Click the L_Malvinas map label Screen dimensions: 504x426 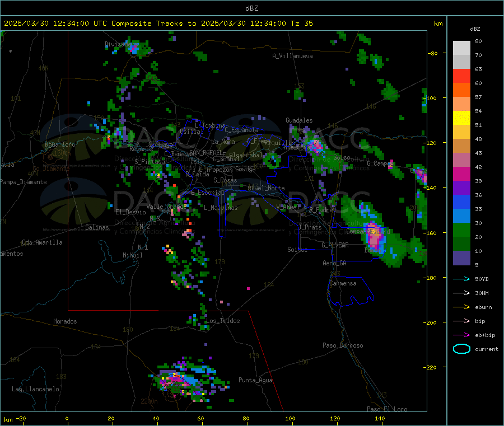221,208
